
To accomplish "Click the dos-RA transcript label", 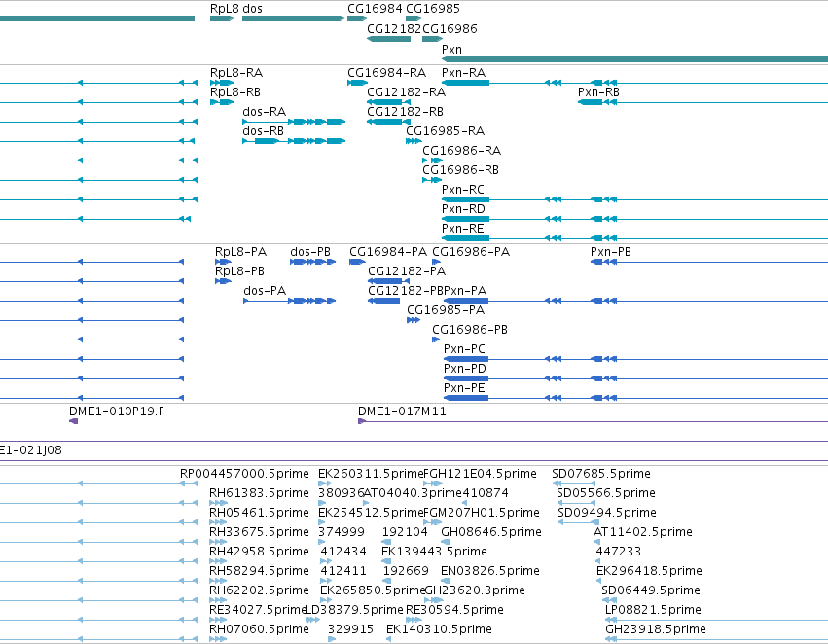I will [x=264, y=112].
